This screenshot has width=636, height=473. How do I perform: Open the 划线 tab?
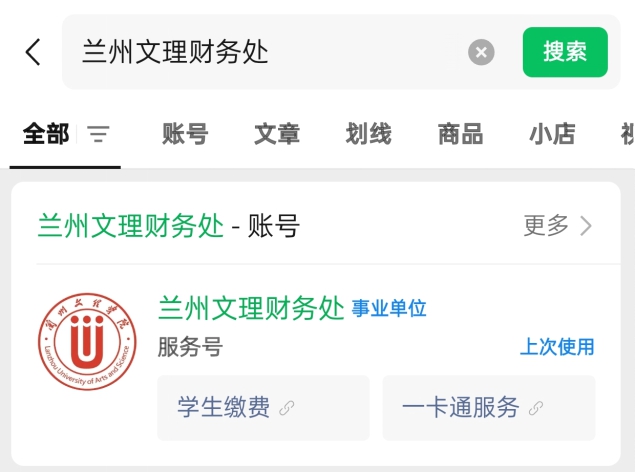pyautogui.click(x=369, y=134)
